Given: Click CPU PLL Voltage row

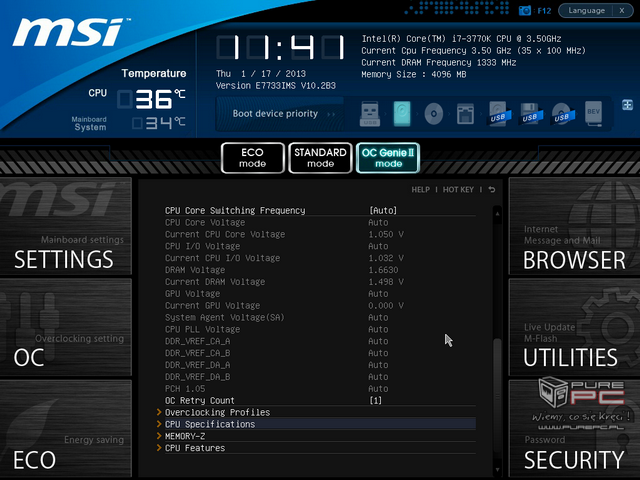Looking at the screenshot, I should coord(320,329).
